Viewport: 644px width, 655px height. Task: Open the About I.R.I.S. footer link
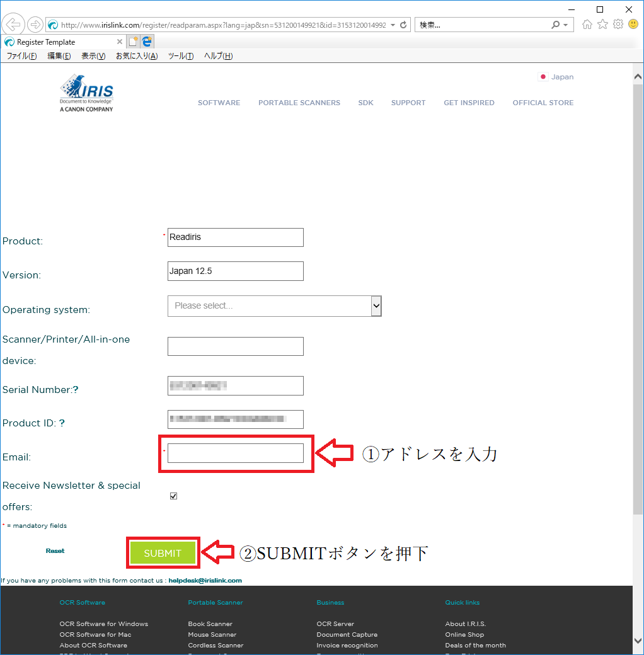tap(466, 624)
